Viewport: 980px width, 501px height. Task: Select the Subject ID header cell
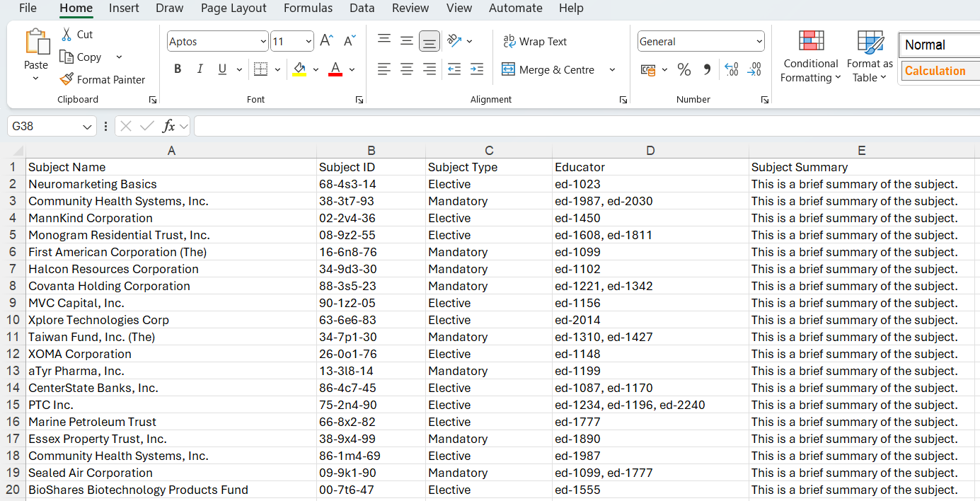tap(371, 167)
